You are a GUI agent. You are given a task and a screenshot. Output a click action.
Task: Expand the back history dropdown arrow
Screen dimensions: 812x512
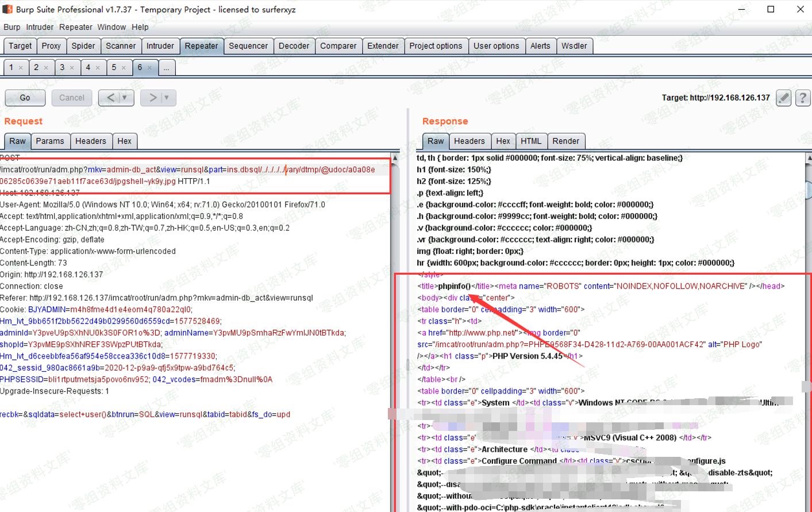(125, 98)
